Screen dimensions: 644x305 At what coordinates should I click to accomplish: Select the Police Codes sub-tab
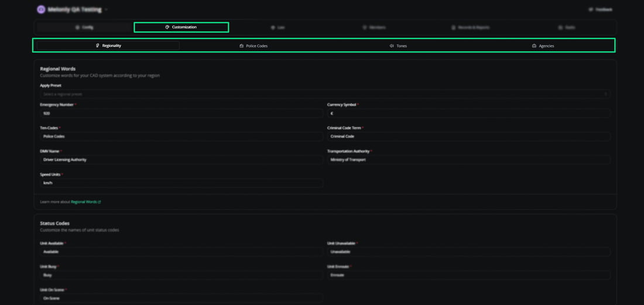coord(254,46)
